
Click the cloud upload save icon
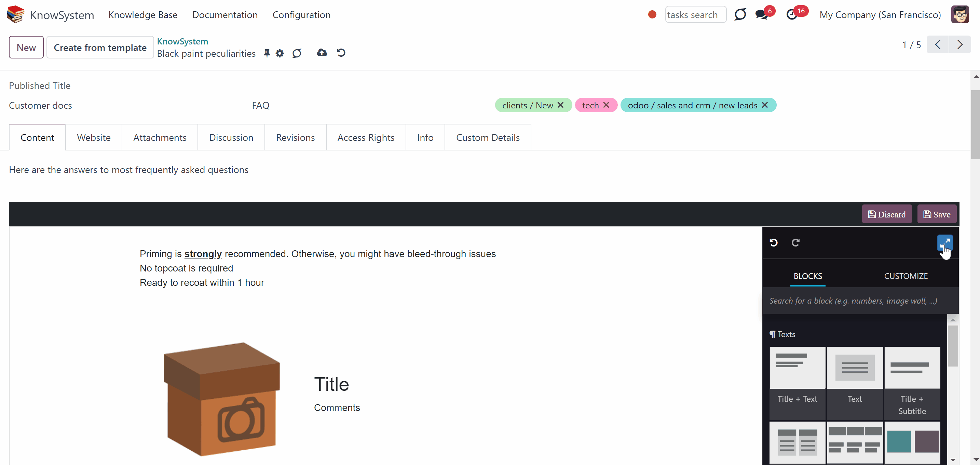coord(322,53)
